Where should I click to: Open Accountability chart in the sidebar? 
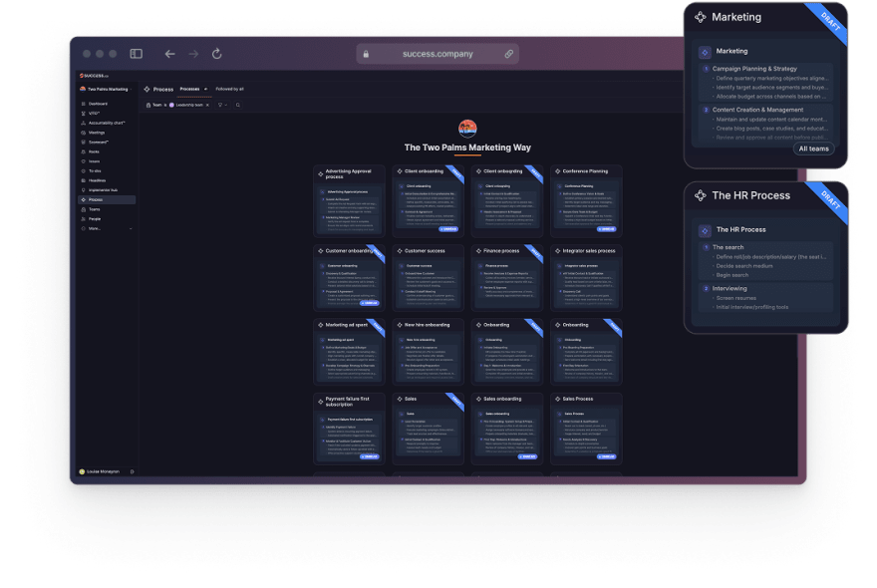pos(107,123)
